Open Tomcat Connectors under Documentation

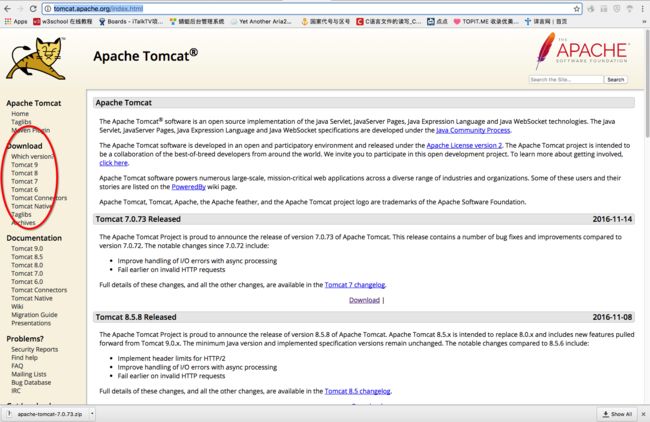pos(39,290)
